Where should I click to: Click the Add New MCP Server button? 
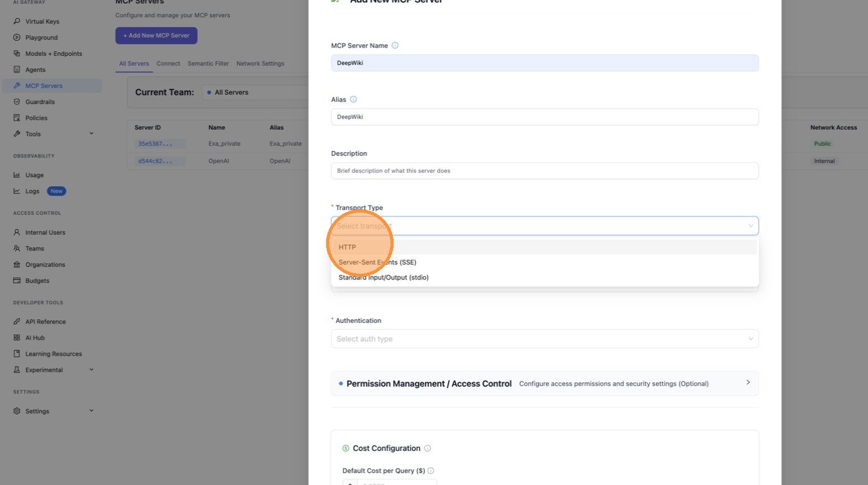tap(156, 35)
